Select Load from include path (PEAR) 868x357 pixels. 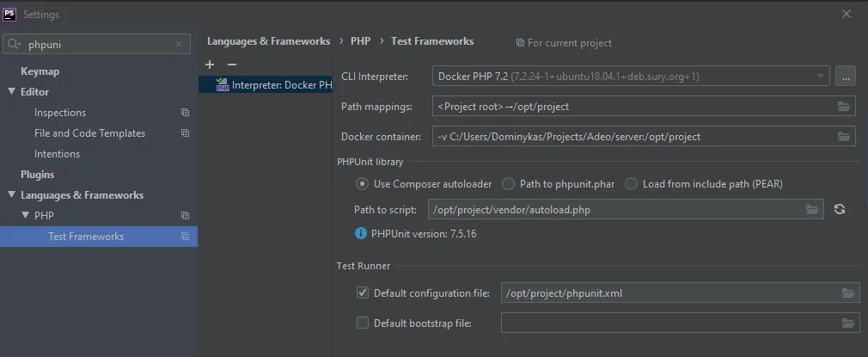(632, 183)
